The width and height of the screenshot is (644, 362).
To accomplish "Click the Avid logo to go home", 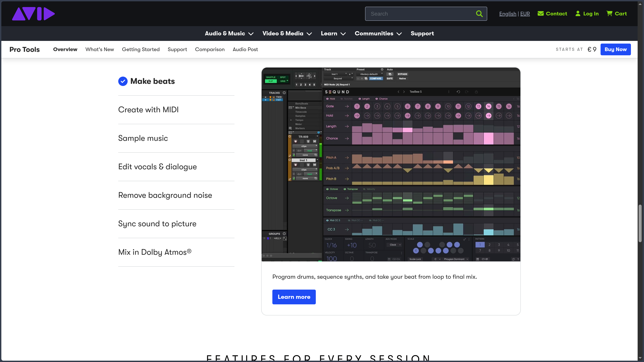I will click(33, 14).
